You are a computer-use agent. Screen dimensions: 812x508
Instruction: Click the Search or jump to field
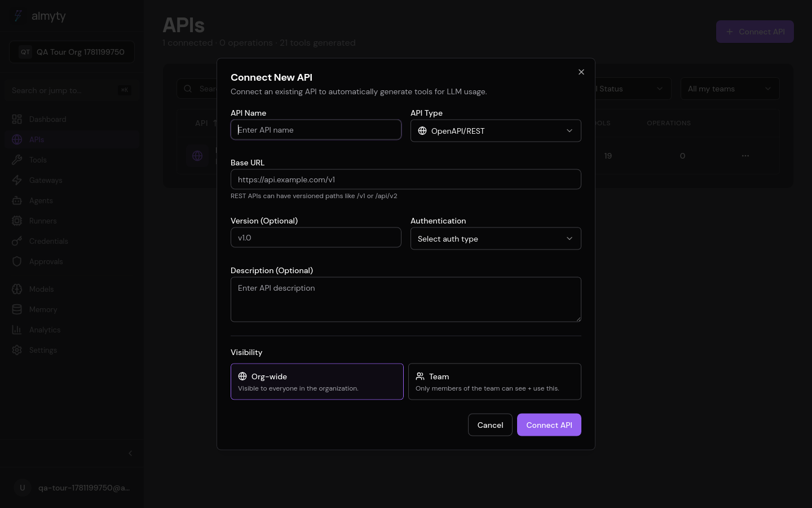click(x=72, y=90)
